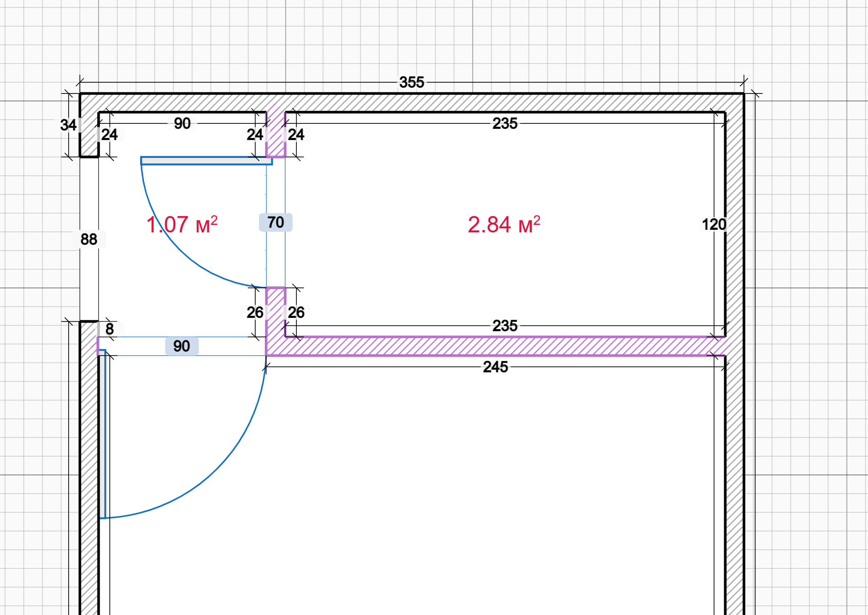Select the horizontal door leaf in small room
This screenshot has height=615, width=868.
(x=206, y=161)
